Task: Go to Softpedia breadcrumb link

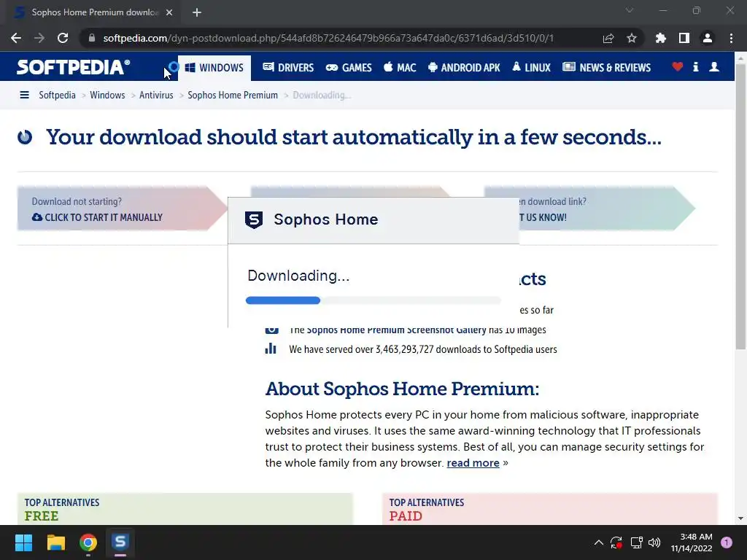Action: click(57, 96)
